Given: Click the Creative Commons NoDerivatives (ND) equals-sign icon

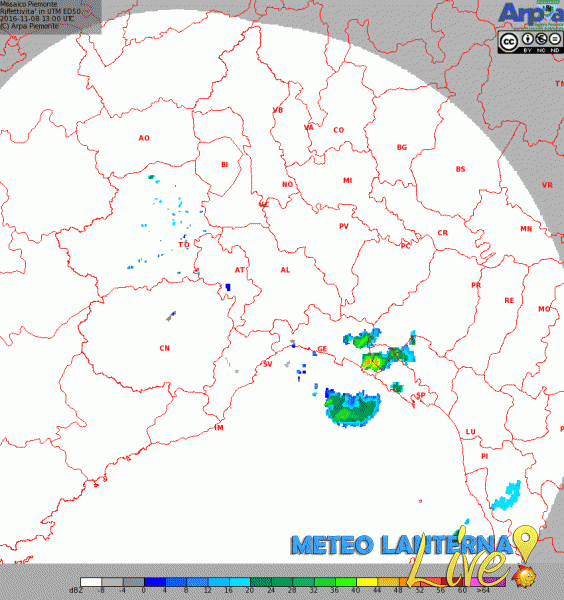Looking at the screenshot, I should 554,39.
